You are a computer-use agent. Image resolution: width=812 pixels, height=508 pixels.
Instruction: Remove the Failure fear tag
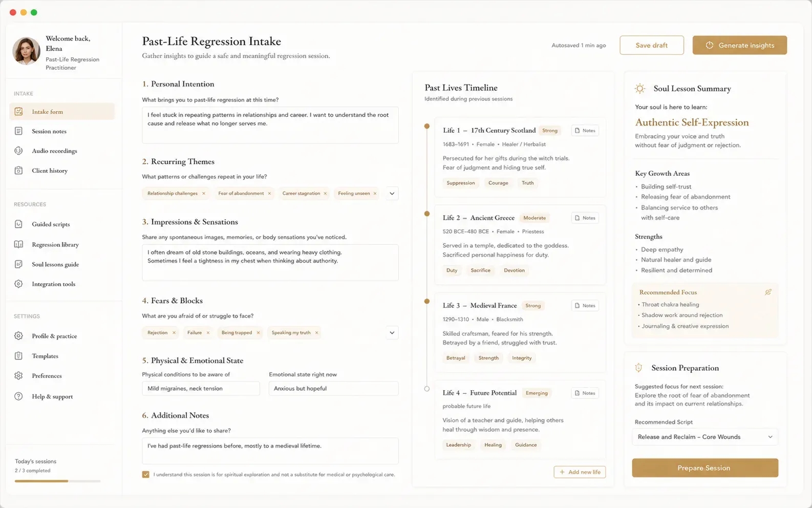(208, 333)
